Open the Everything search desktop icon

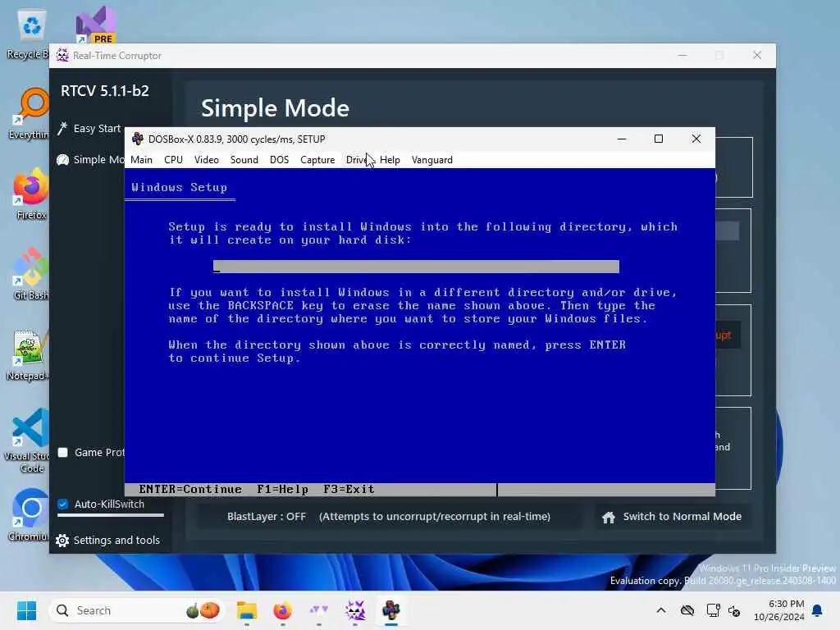pyautogui.click(x=30, y=113)
